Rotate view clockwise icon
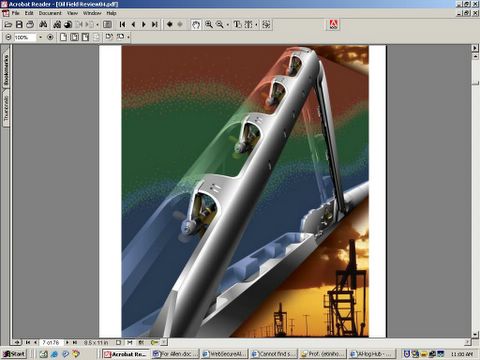480x360 pixels. [109, 37]
